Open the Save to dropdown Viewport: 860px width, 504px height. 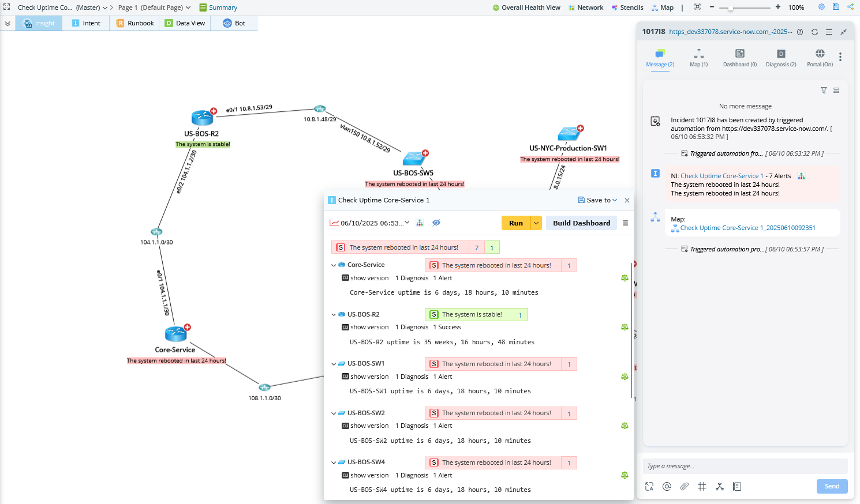point(598,200)
